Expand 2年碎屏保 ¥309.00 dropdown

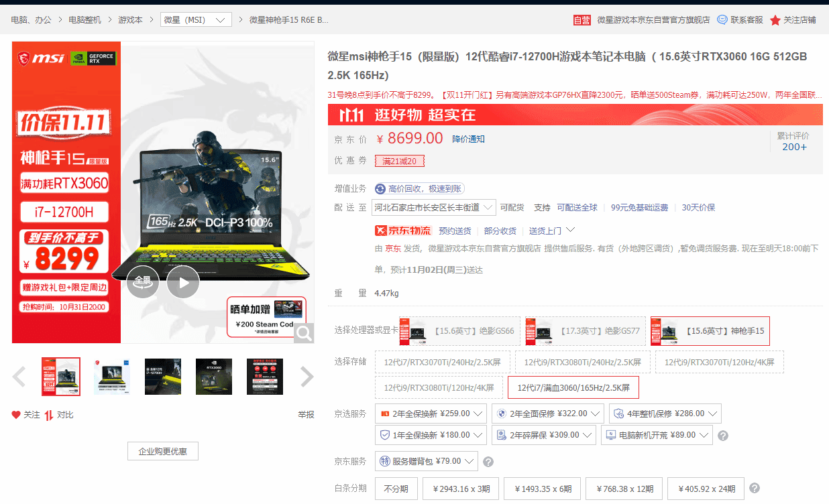[544, 435]
